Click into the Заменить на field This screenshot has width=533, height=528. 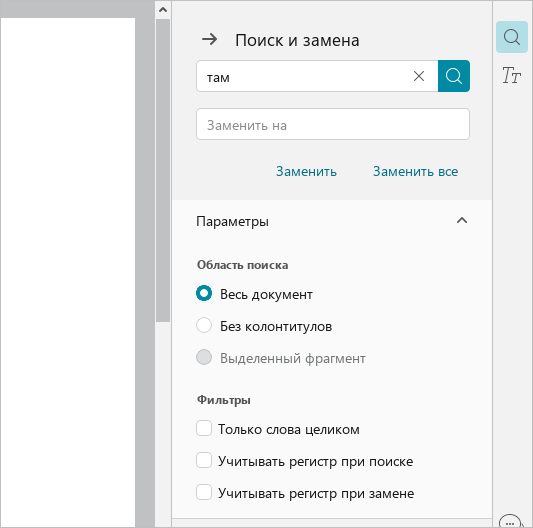(333, 124)
